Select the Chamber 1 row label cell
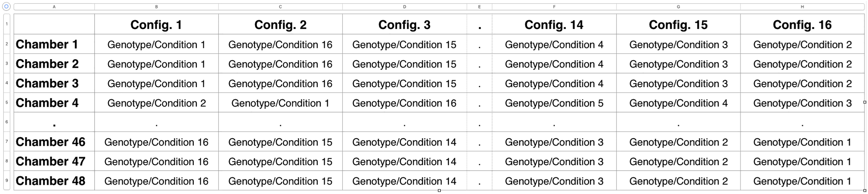The width and height of the screenshot is (868, 194). (x=54, y=44)
